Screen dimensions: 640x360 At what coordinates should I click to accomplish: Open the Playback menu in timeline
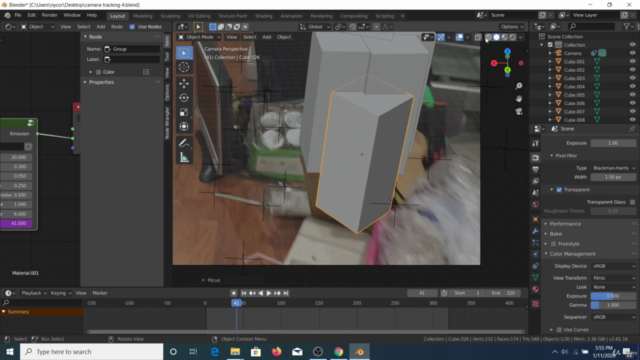tap(33, 293)
